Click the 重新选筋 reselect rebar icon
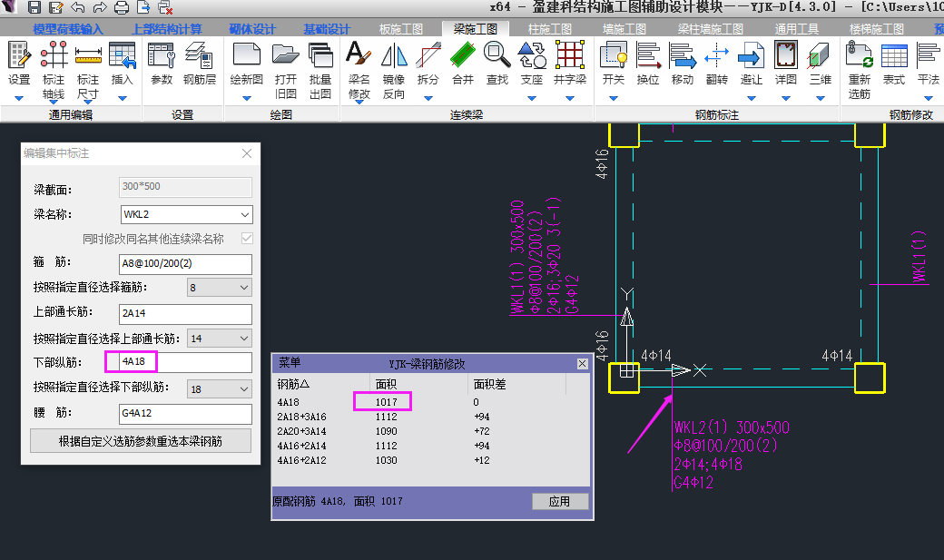Viewport: 944px width, 560px height. [x=859, y=55]
